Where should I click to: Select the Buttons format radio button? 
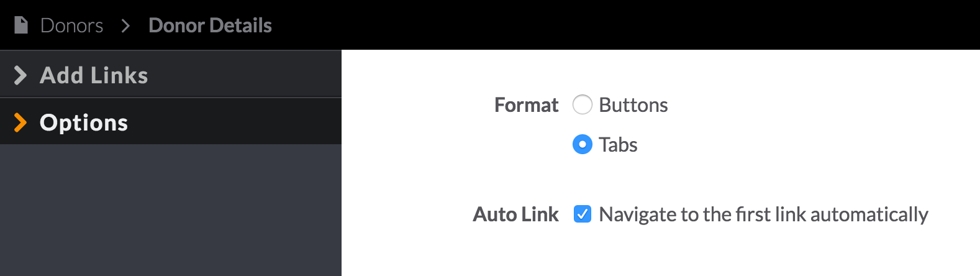pos(583,104)
